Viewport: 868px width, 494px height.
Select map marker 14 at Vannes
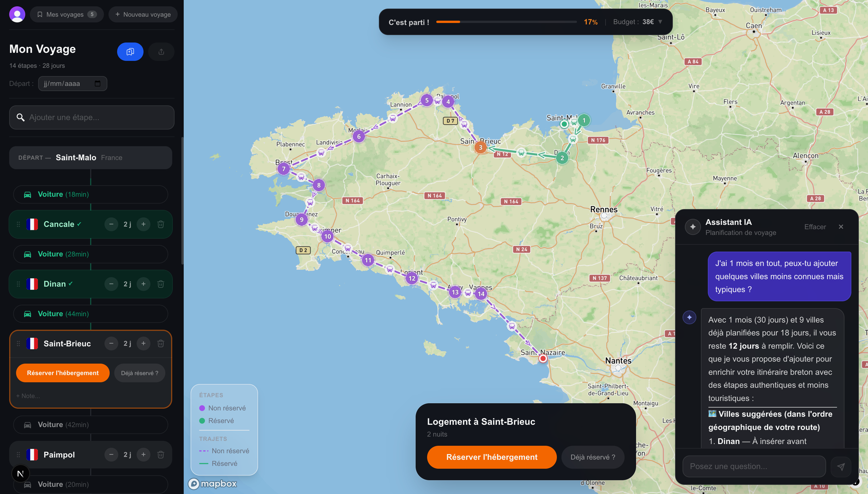point(481,294)
